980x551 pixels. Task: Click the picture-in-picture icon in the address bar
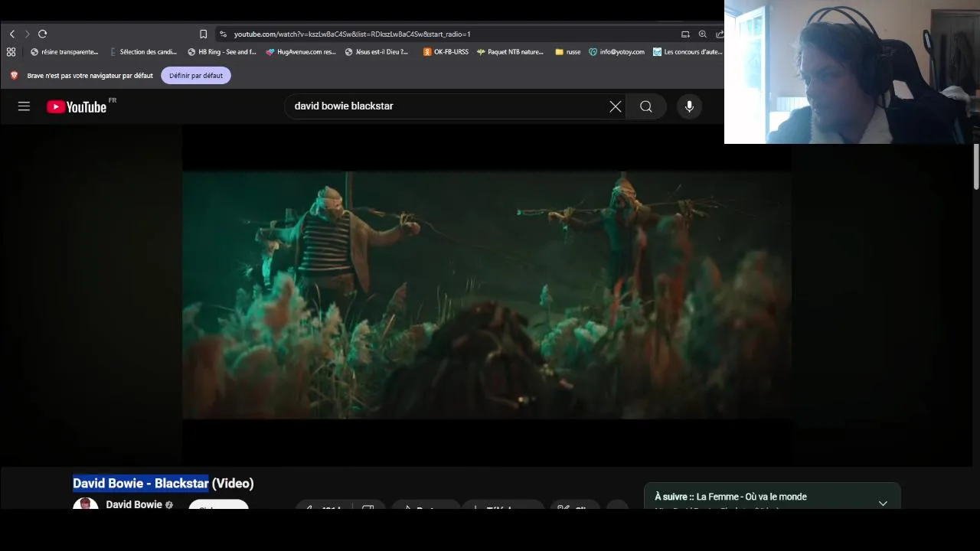(685, 34)
